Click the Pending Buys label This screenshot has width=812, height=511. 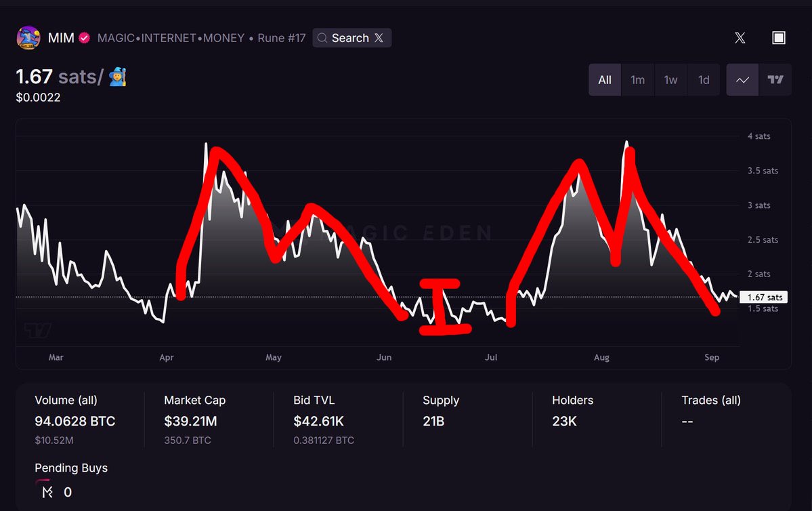click(x=71, y=468)
